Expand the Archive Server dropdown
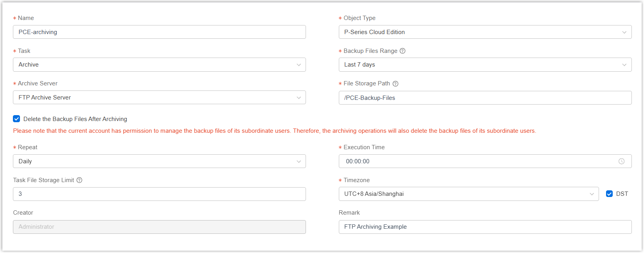 click(x=159, y=98)
